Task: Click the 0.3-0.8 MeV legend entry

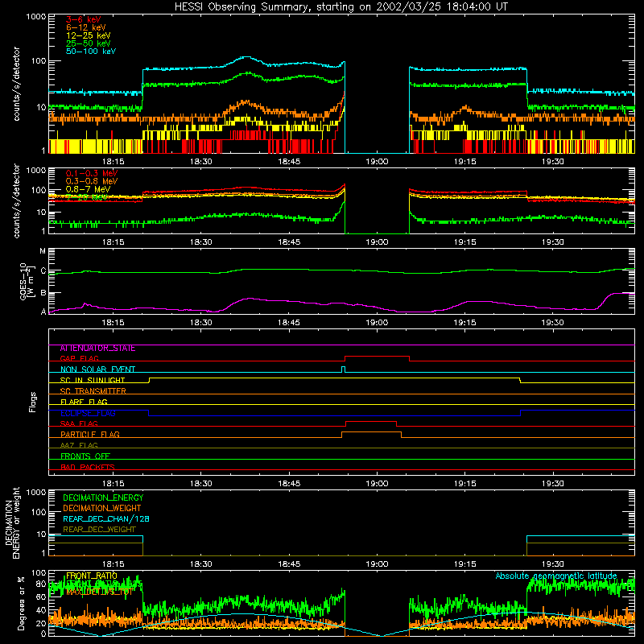Action: pos(92,181)
